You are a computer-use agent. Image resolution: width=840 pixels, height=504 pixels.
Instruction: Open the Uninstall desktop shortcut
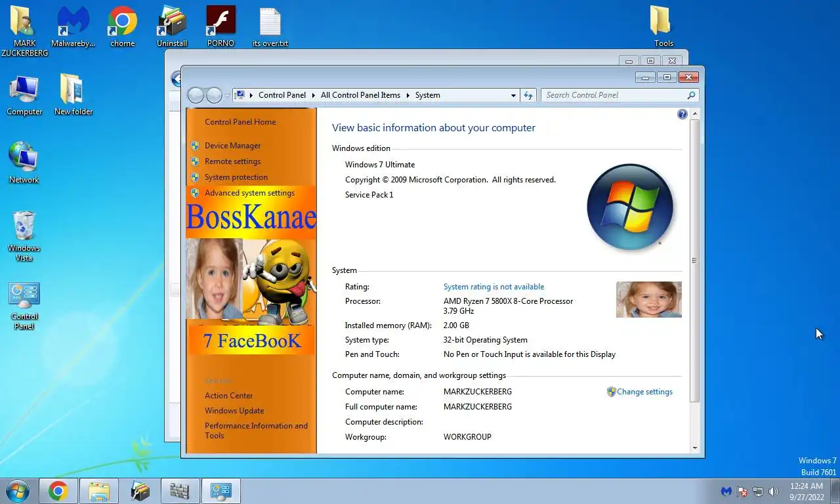pyautogui.click(x=172, y=28)
